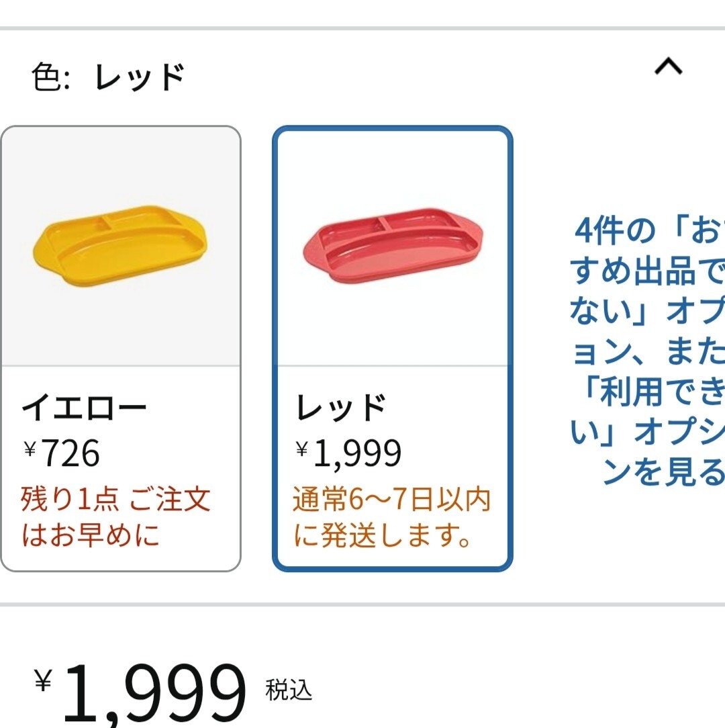Select the yellow plate thumbnail image
Screen dimensions: 725x728
point(121,246)
